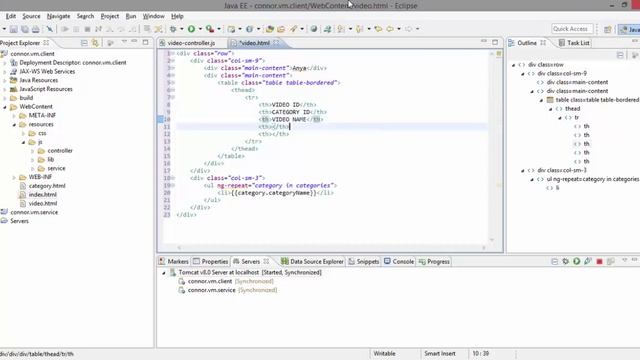Screen dimensions: 640x360
Task: Stop the server with the red square
Action: coord(599,261)
